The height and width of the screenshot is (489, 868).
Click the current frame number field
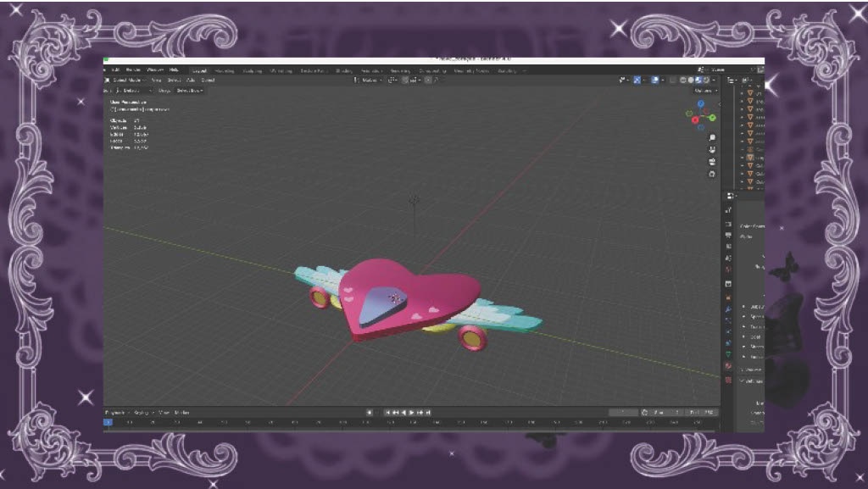click(x=623, y=413)
